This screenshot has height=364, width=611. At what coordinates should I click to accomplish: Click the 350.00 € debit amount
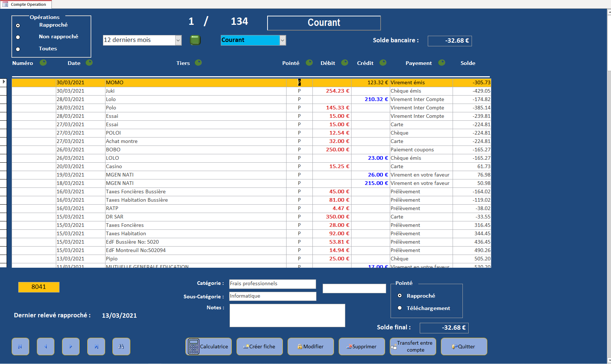pos(332,217)
